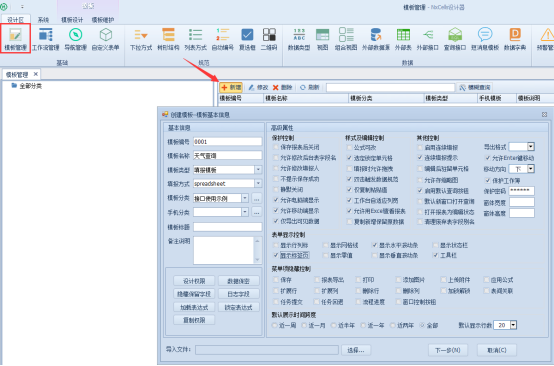
Task: Click 日志字段 button
Action: click(x=238, y=294)
